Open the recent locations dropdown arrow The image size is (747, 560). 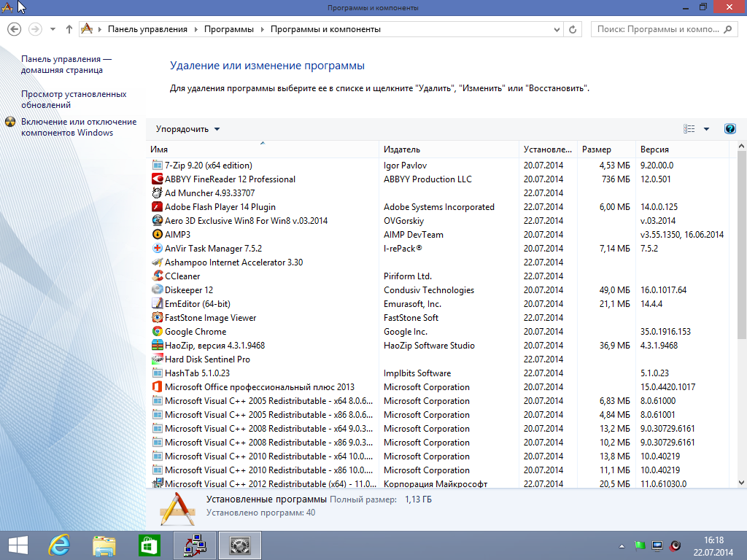(53, 29)
